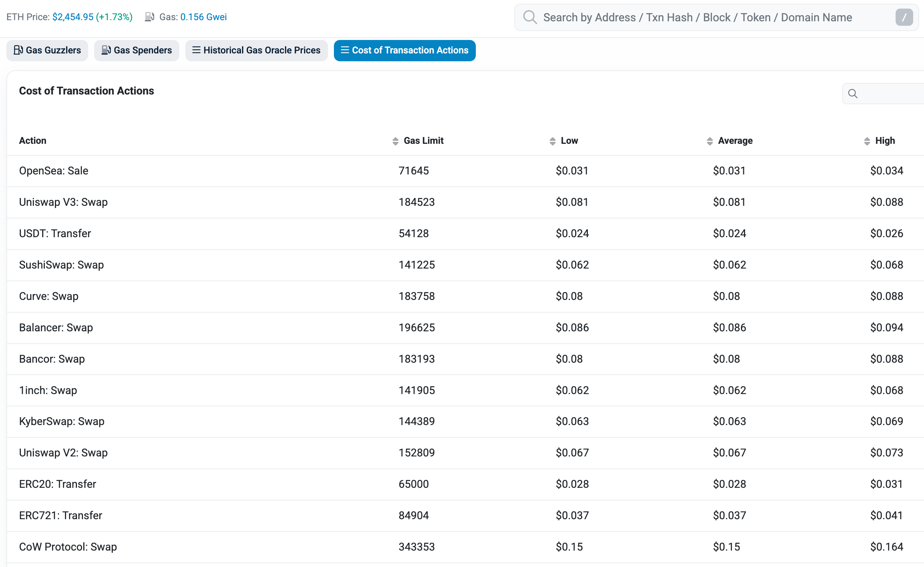The image size is (924, 567).
Task: Click Average value $0.063 for KyberSwap
Action: 729,421
